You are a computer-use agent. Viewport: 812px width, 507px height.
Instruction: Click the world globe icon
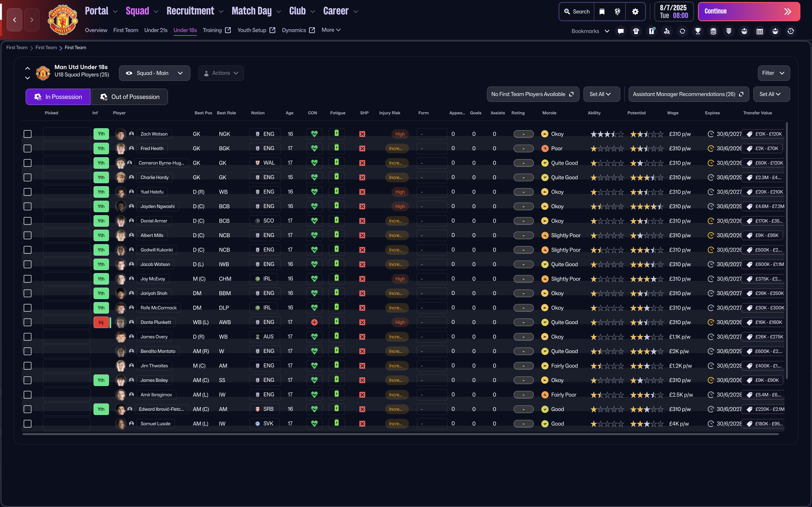617,12
